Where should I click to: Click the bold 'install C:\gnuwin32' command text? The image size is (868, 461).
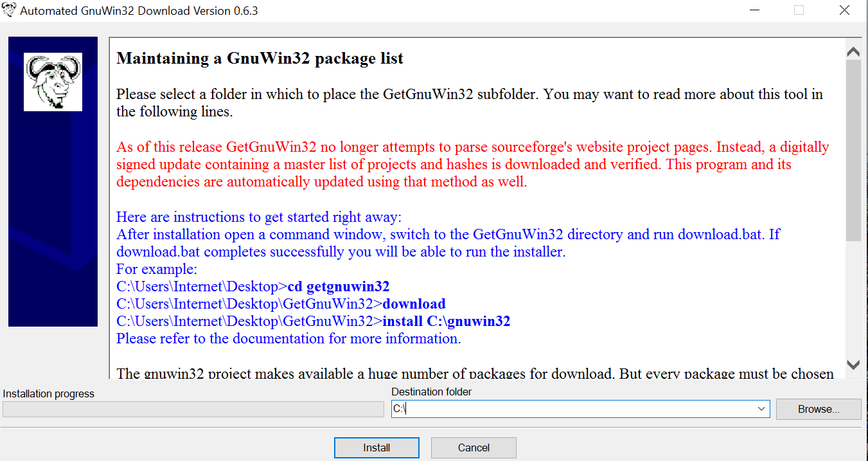446,321
